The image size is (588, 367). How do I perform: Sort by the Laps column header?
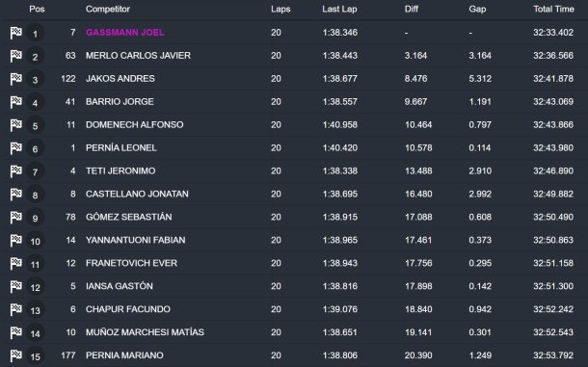point(281,9)
